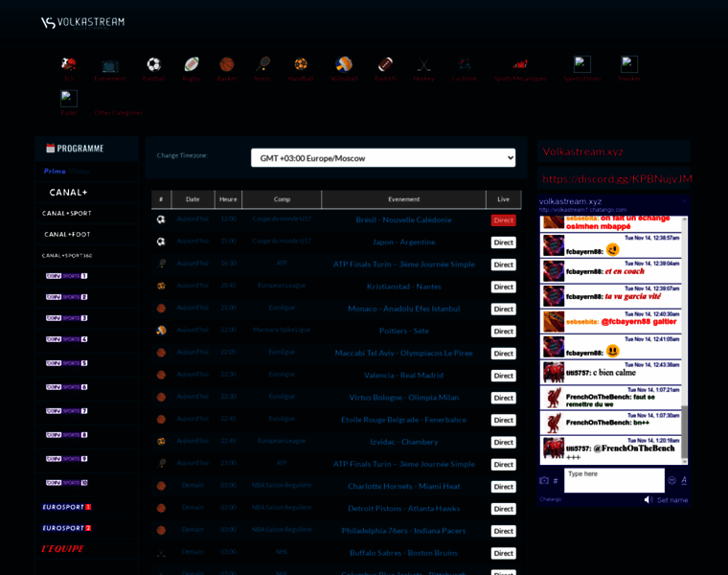Select the Volleyball category icon
This screenshot has height=575, width=728.
click(x=344, y=64)
